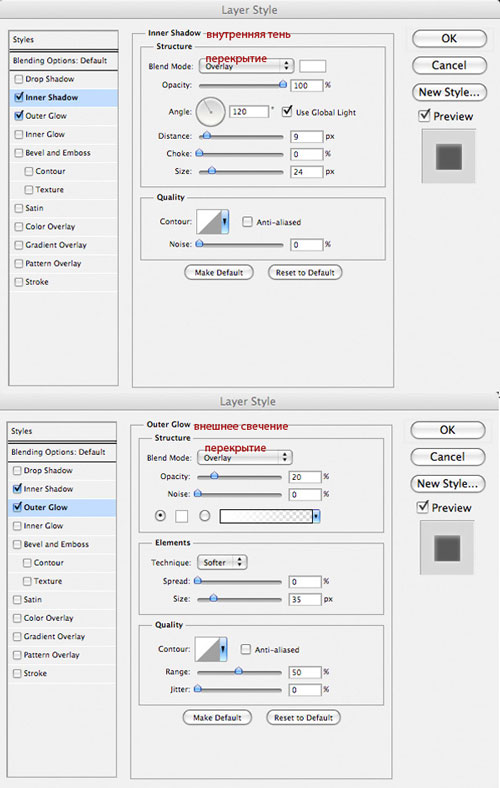The height and width of the screenshot is (788, 500).
Task: Enable Inner Glow in bottom dialog
Action: [17, 526]
